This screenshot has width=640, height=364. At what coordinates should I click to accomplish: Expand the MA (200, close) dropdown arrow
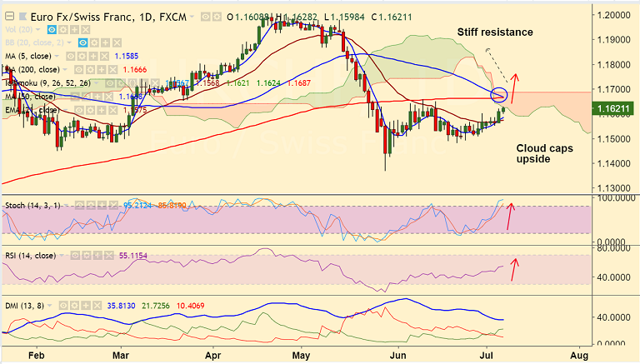[x=65, y=70]
